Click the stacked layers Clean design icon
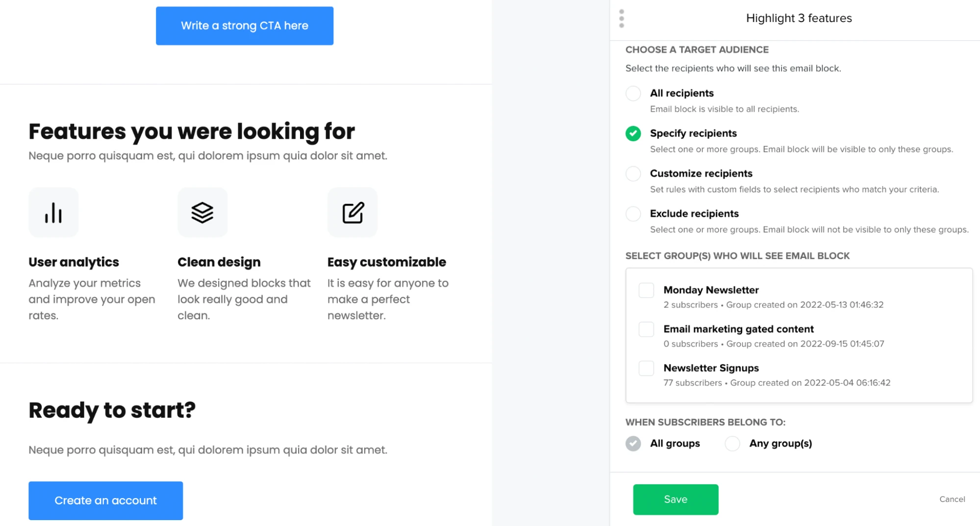 pos(202,213)
